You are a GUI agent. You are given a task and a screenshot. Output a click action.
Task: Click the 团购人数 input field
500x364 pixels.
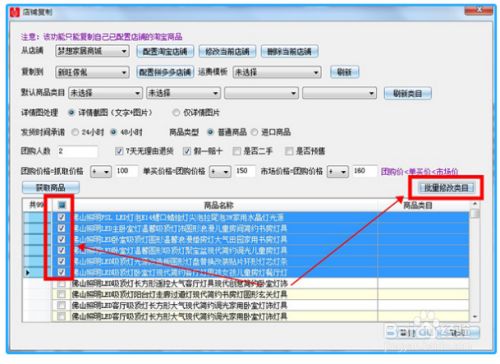77,151
